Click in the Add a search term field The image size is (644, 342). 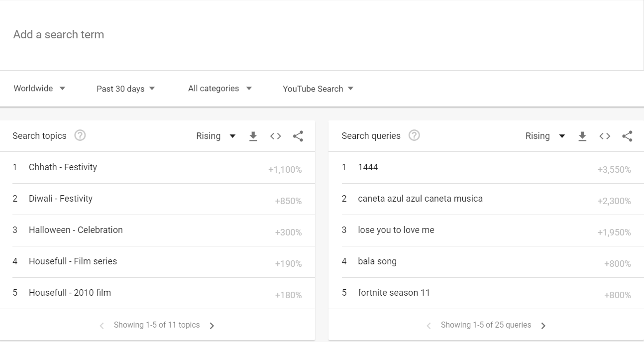point(299,35)
